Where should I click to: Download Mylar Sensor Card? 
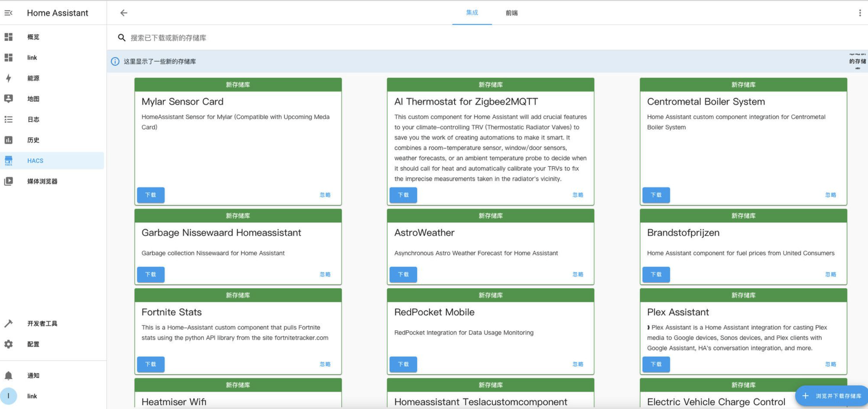click(x=151, y=195)
